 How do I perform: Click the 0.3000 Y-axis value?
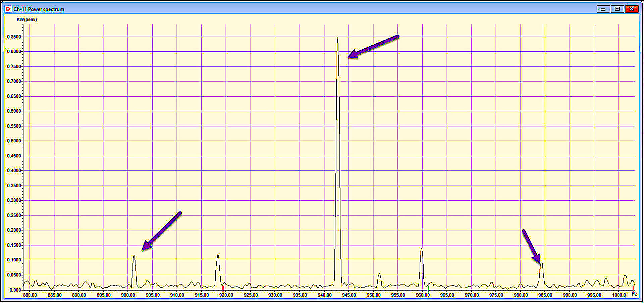[x=14, y=200]
